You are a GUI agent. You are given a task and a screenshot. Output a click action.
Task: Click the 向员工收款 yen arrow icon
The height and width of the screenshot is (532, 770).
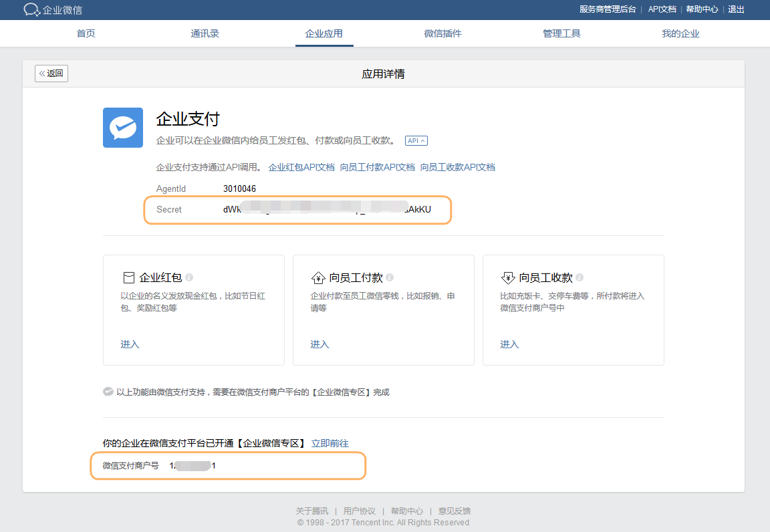(508, 278)
